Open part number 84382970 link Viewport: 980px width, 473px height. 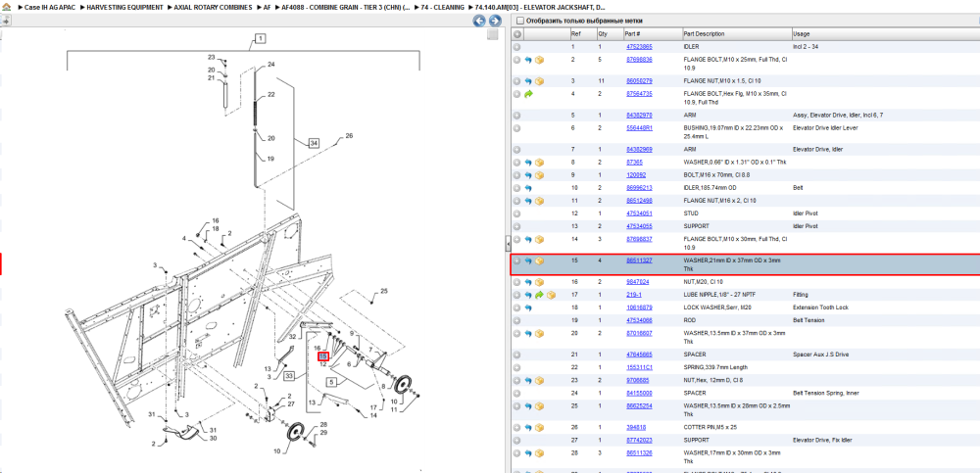[639, 116]
